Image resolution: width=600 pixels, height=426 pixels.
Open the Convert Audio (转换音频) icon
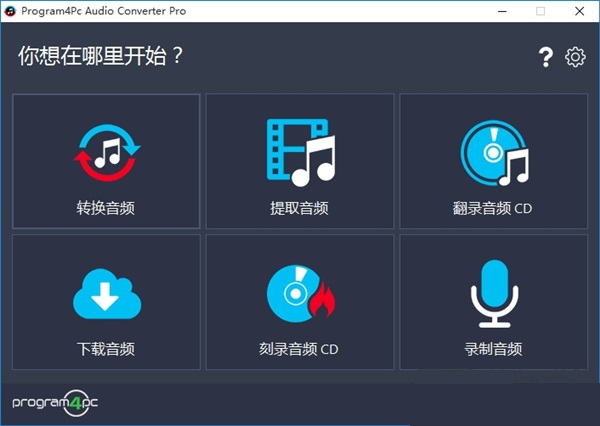tap(107, 152)
